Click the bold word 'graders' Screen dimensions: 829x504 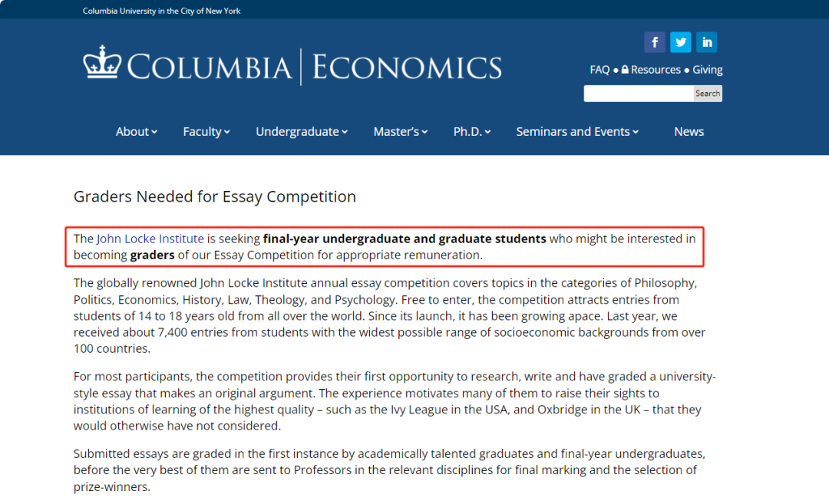pos(152,255)
